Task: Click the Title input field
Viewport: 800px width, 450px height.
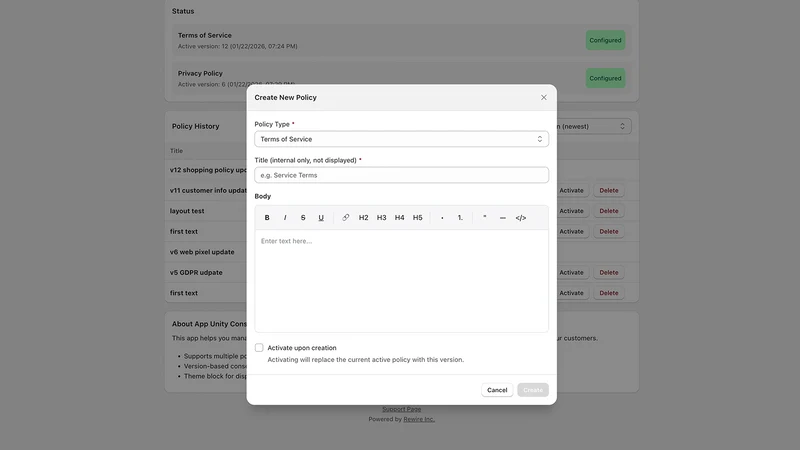Action: pyautogui.click(x=402, y=175)
